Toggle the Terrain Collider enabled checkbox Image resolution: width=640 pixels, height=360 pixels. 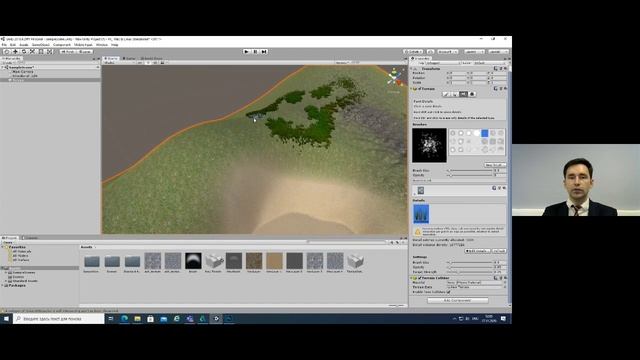tap(420, 278)
